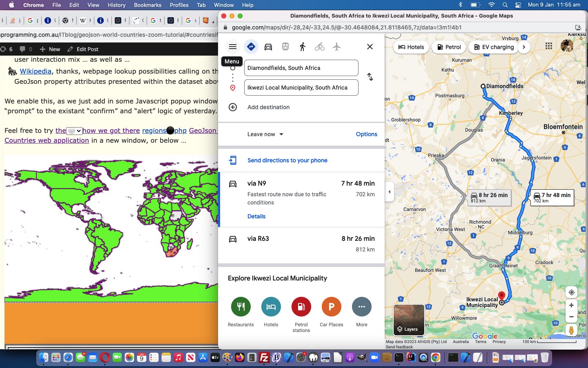The height and width of the screenshot is (368, 588).
Task: Select best travel mode directions icon
Action: (x=251, y=47)
